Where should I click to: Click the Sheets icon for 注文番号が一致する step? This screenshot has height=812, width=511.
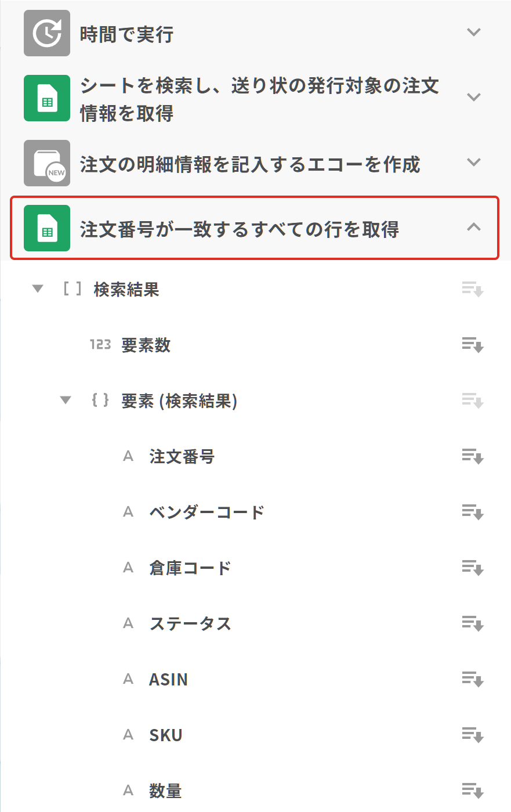pos(47,228)
